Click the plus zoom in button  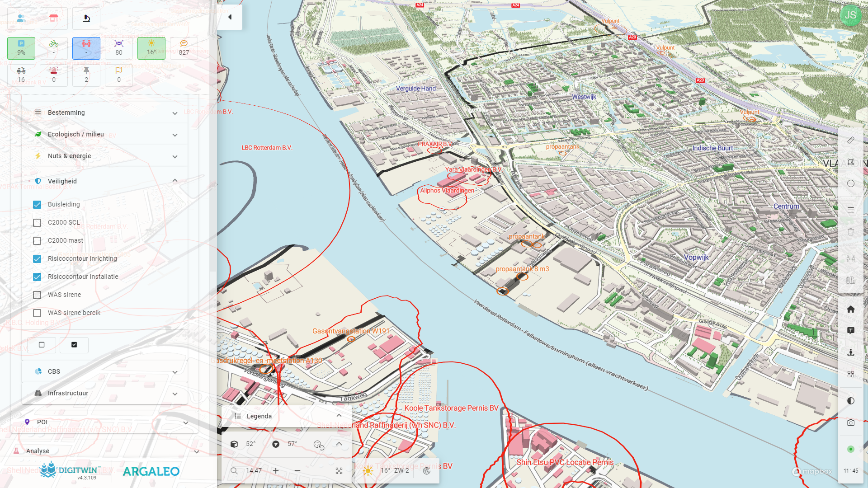click(x=276, y=471)
